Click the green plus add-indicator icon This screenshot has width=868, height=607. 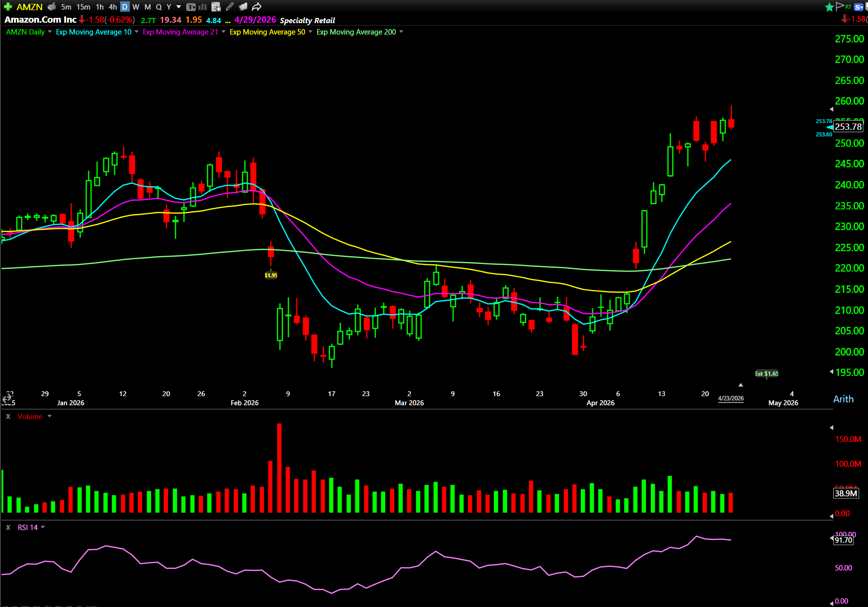click(x=8, y=7)
